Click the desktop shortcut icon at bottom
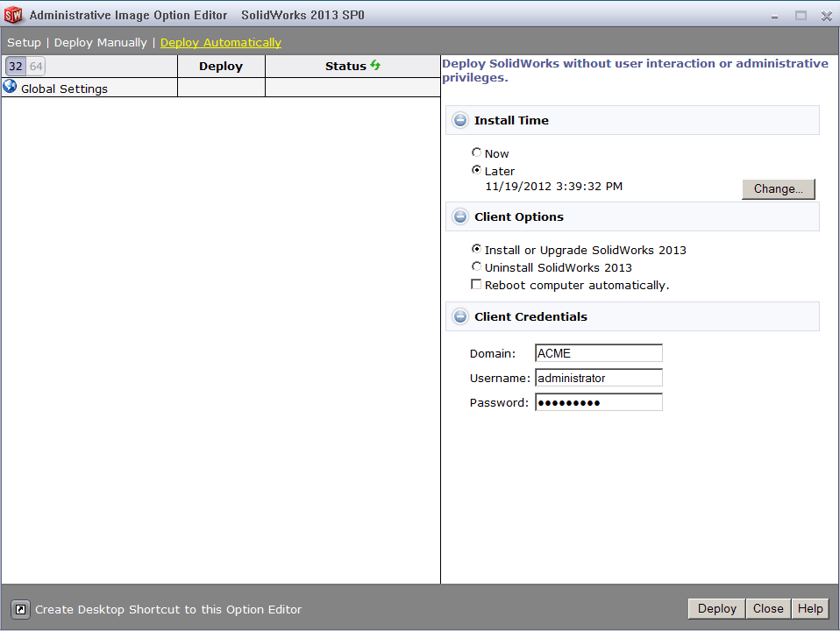Screen dimensions: 840x631 20,609
